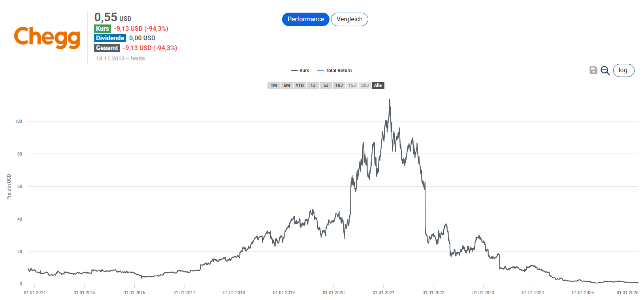Select the 6M time range
The image size is (644, 300).
tap(287, 85)
